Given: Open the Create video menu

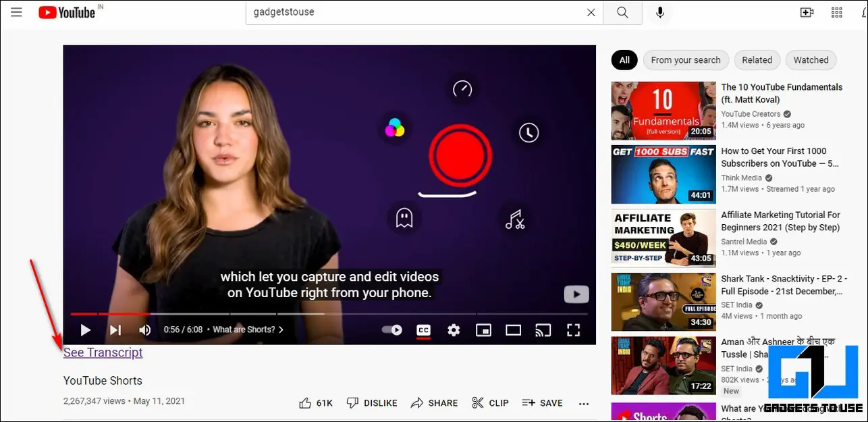Looking at the screenshot, I should [806, 12].
